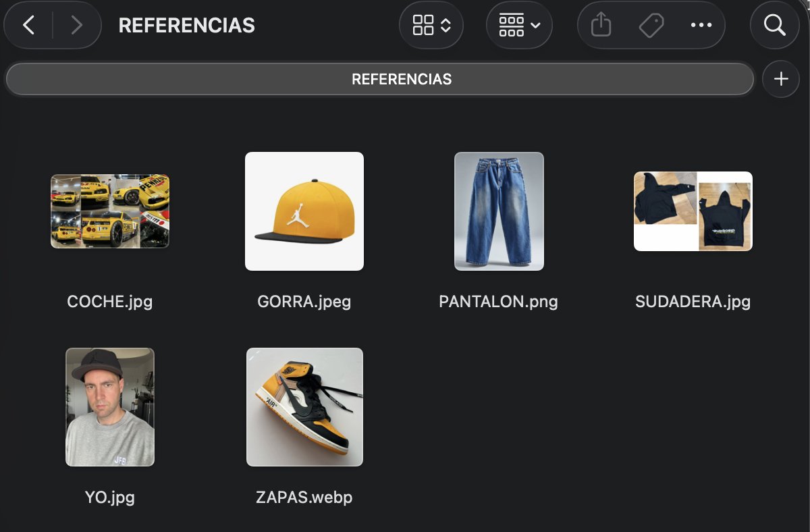810x532 pixels.
Task: Open the Tags editor icon
Action: click(x=651, y=26)
